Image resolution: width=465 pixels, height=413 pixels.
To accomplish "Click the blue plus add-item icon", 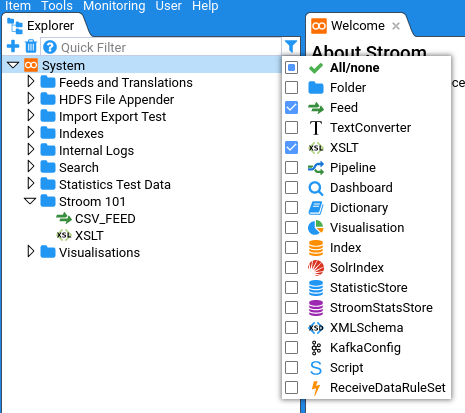I will (13, 46).
